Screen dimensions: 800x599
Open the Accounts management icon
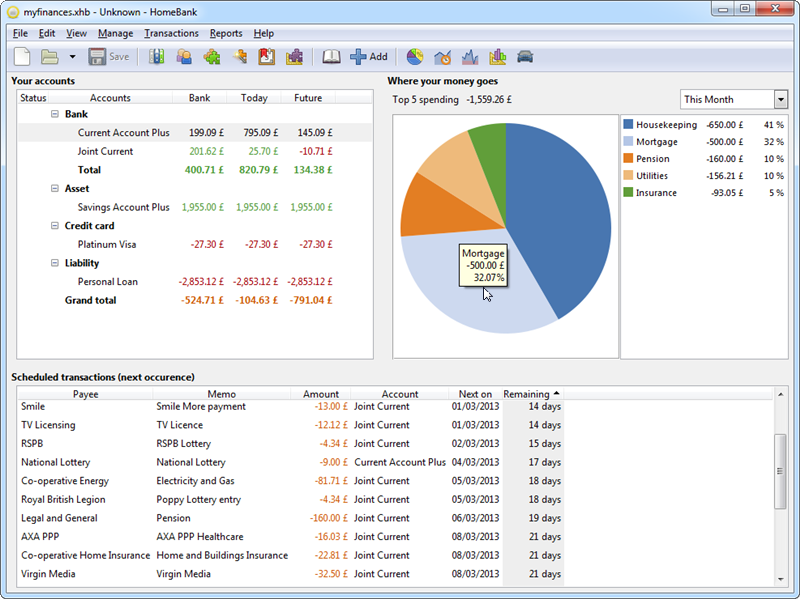157,57
